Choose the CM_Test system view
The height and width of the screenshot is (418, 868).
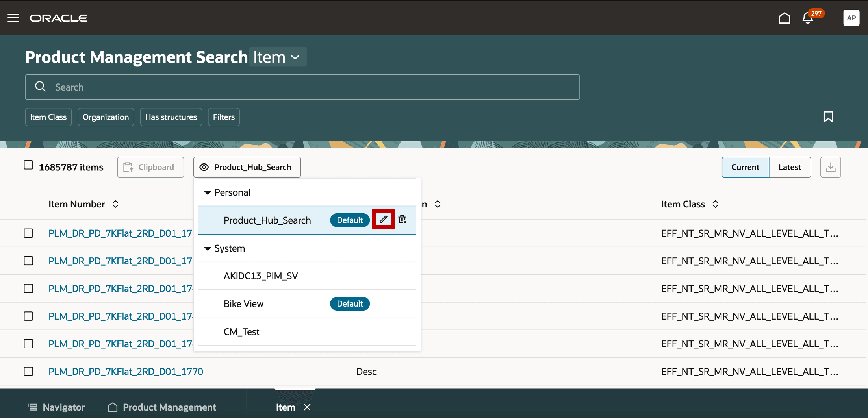tap(307, 332)
